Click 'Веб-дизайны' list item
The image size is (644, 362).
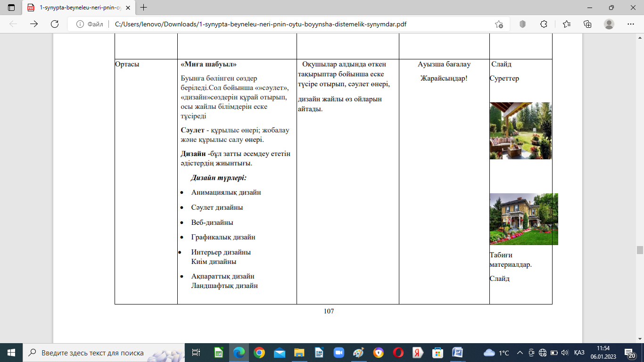pyautogui.click(x=212, y=222)
